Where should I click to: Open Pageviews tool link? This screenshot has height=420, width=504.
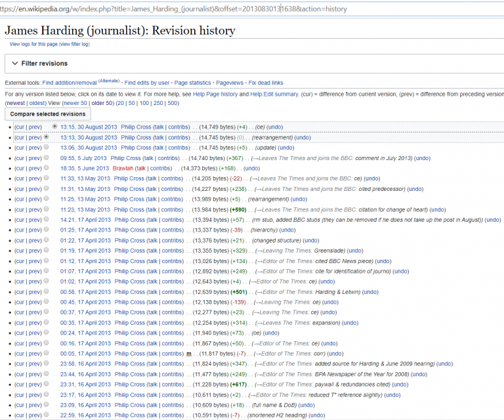230,83
